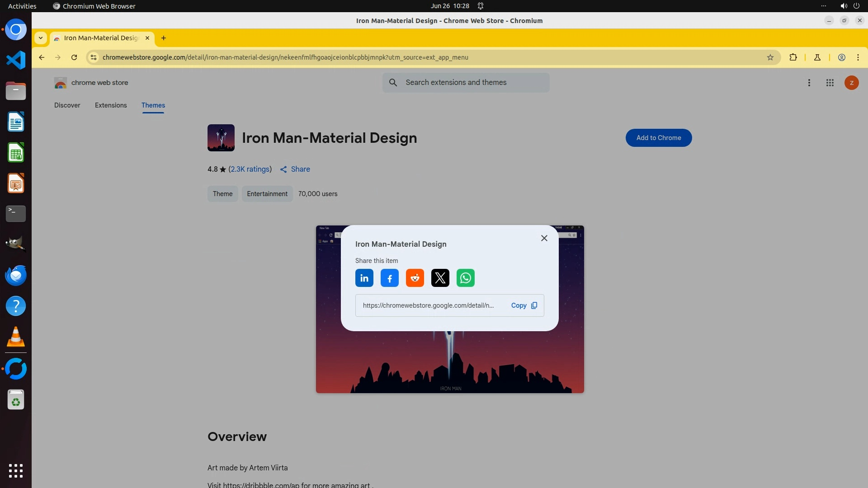Share via the WhatsApp icon
The height and width of the screenshot is (488, 868).
[x=465, y=278]
